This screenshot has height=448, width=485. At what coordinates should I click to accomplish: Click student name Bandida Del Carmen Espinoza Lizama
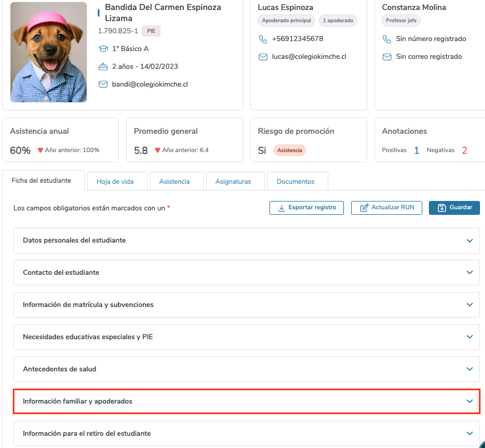pyautogui.click(x=163, y=13)
